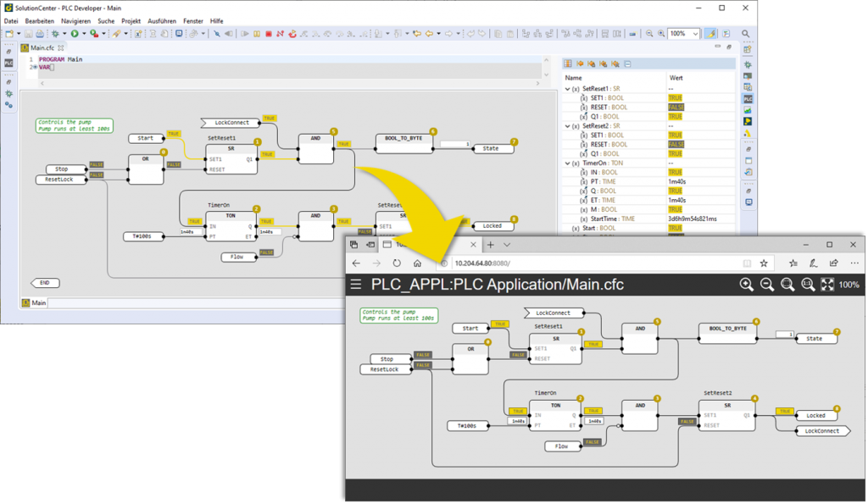Click fullscreen icon in web viewer header
This screenshot has height=504, width=868.
[827, 285]
